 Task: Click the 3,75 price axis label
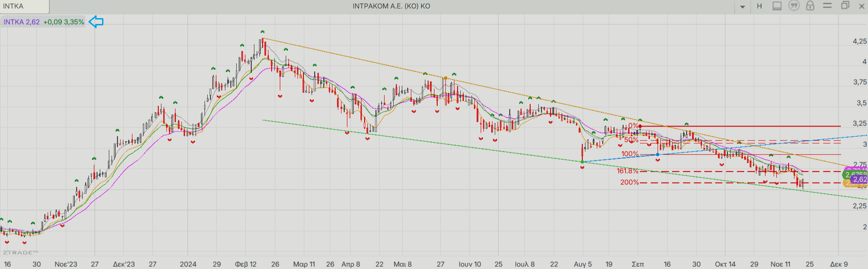[859, 82]
